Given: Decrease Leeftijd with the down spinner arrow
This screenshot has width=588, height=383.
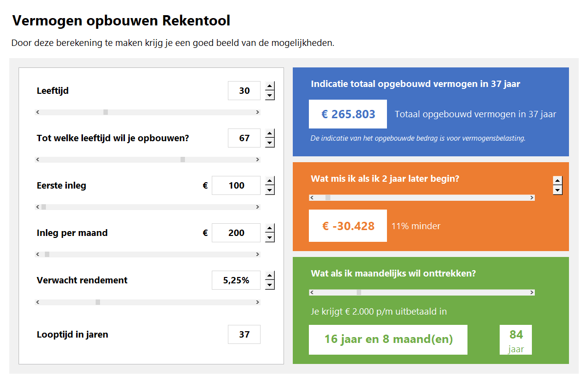Looking at the screenshot, I should pyautogui.click(x=270, y=96).
